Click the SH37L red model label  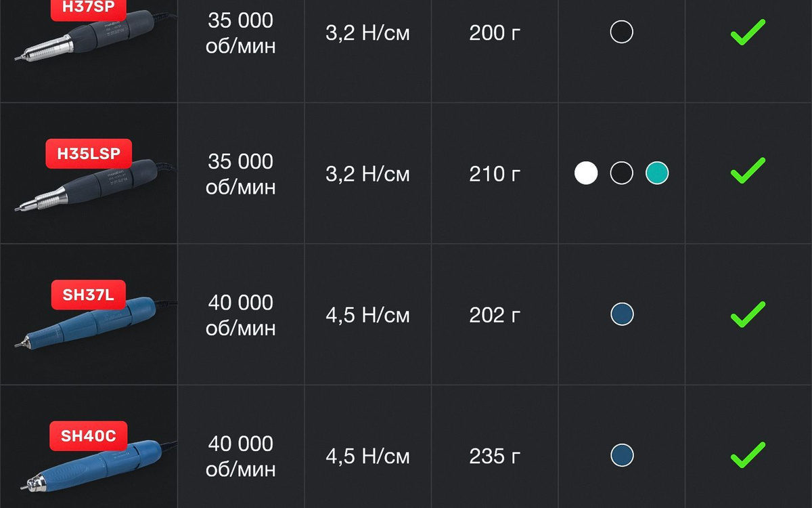pyautogui.click(x=89, y=295)
